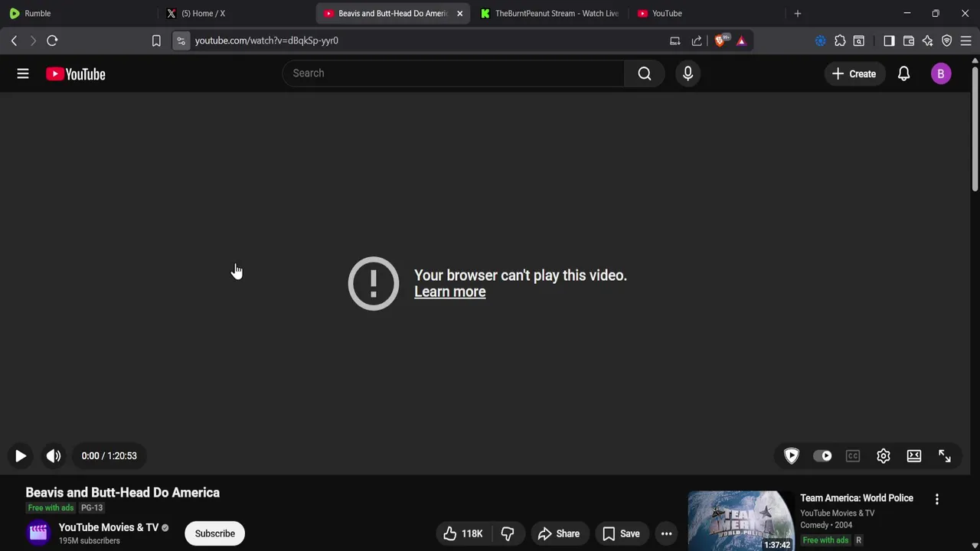This screenshot has height=551, width=980.
Task: Bookmark this page
Action: pos(156,41)
